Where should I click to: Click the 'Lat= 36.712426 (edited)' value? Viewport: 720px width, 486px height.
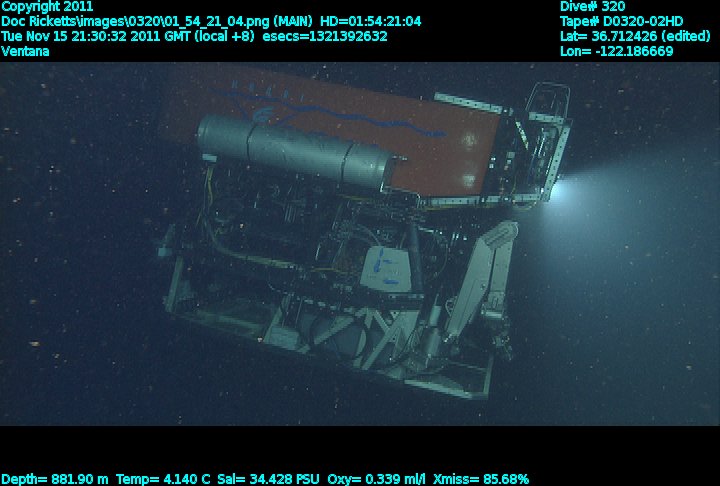pyautogui.click(x=635, y=36)
